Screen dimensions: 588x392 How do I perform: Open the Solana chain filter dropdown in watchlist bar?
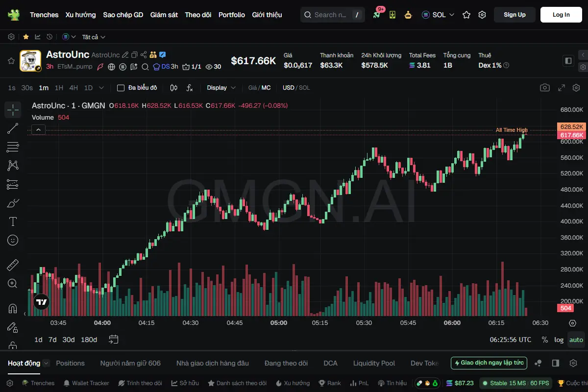click(69, 37)
